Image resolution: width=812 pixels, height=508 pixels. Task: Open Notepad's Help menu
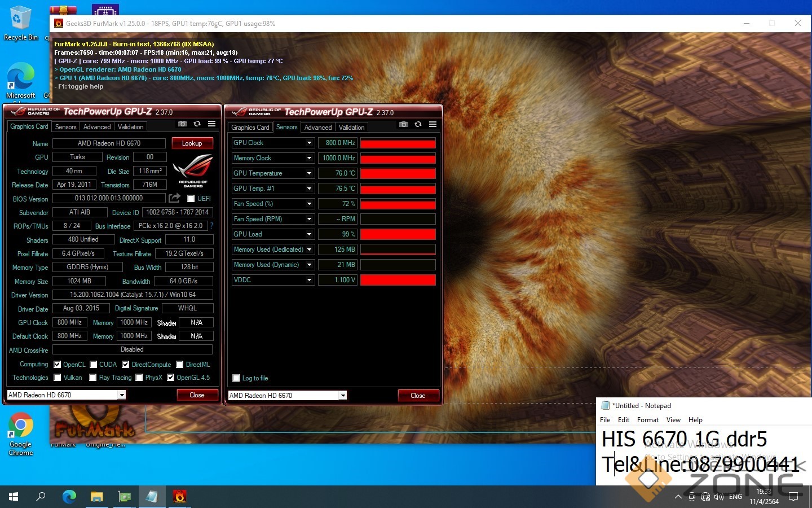(x=695, y=420)
